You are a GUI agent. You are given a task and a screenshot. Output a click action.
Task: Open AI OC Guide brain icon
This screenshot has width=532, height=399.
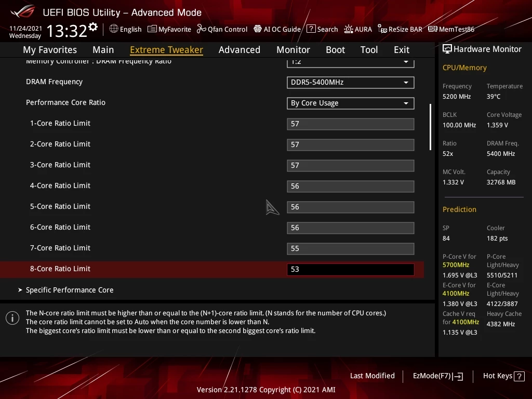click(258, 29)
